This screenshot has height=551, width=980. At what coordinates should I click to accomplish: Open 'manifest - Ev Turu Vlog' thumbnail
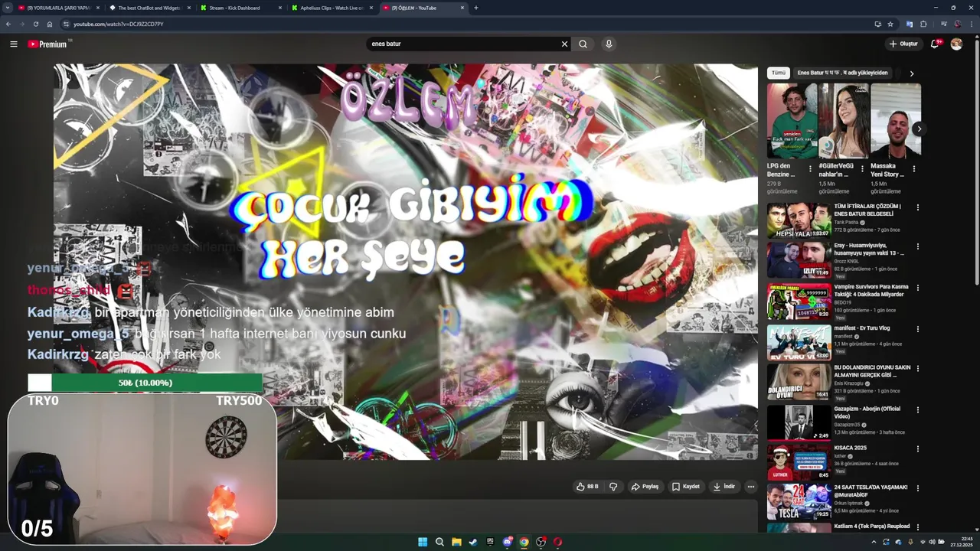tap(799, 343)
